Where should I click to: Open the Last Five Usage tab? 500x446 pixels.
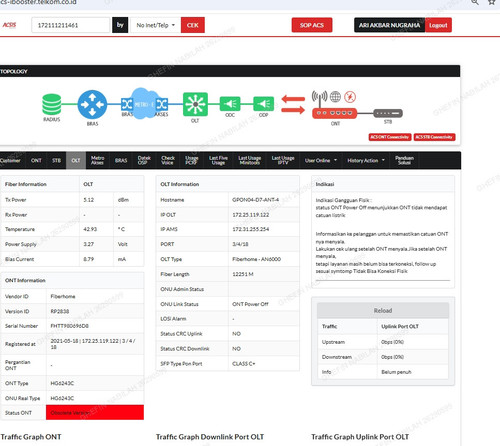(x=218, y=160)
